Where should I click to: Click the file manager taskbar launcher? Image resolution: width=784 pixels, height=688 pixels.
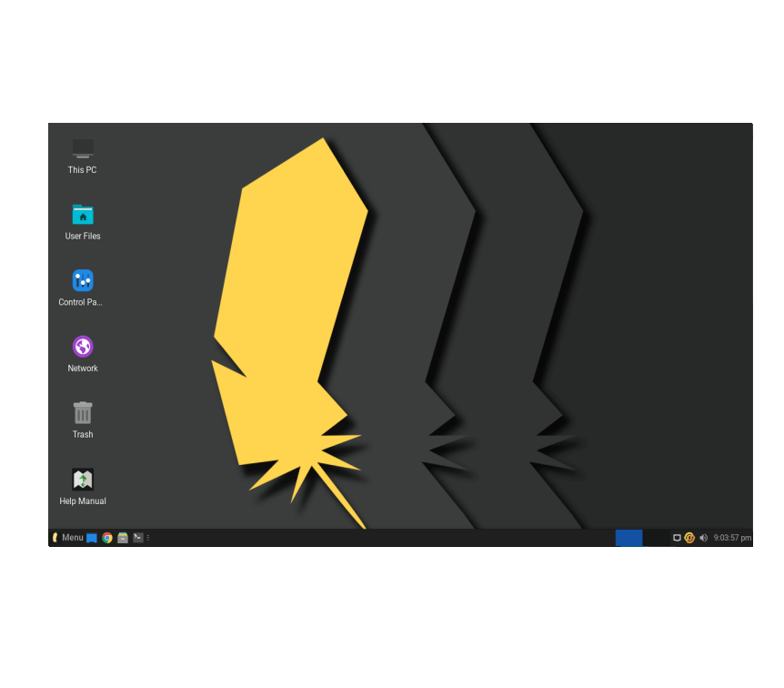coord(123,538)
